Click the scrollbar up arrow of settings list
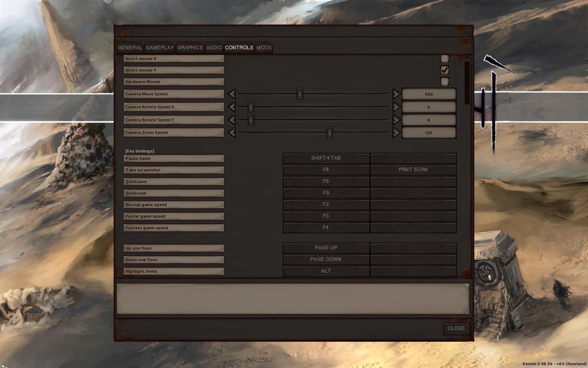 467,57
